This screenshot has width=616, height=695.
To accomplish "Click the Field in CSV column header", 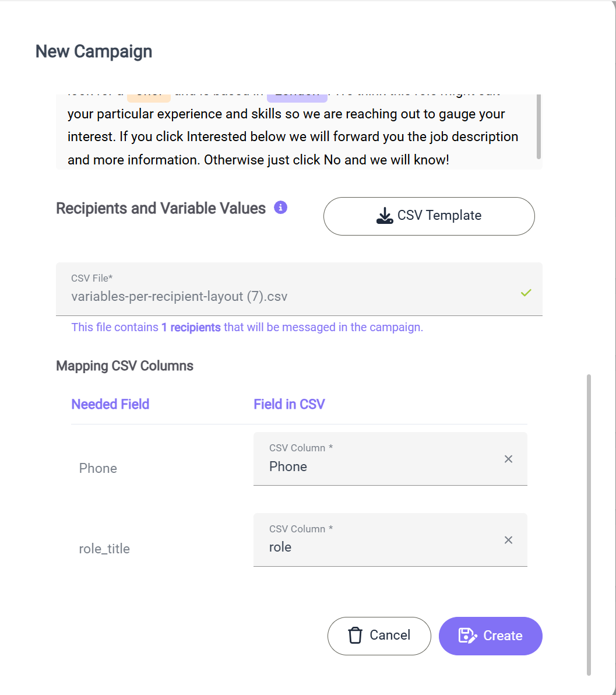I will click(289, 404).
